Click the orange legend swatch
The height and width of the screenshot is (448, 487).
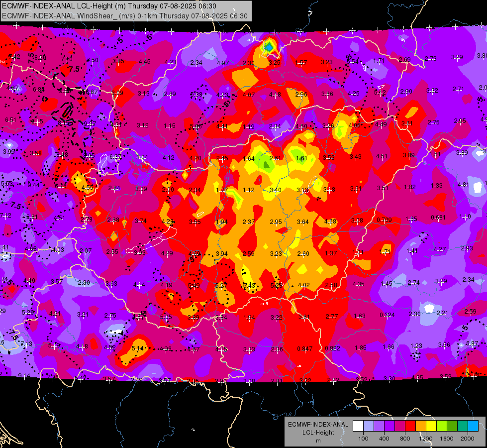pyautogui.click(x=421, y=426)
